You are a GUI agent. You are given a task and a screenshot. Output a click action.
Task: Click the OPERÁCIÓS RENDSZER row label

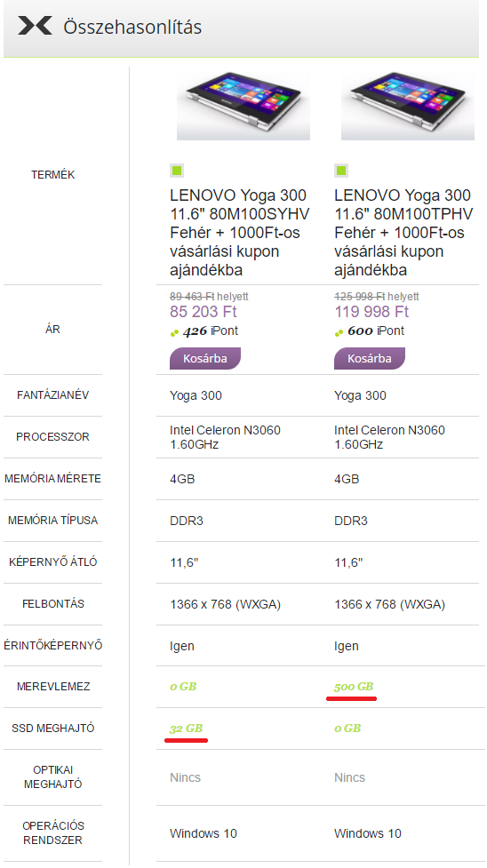coord(52,832)
